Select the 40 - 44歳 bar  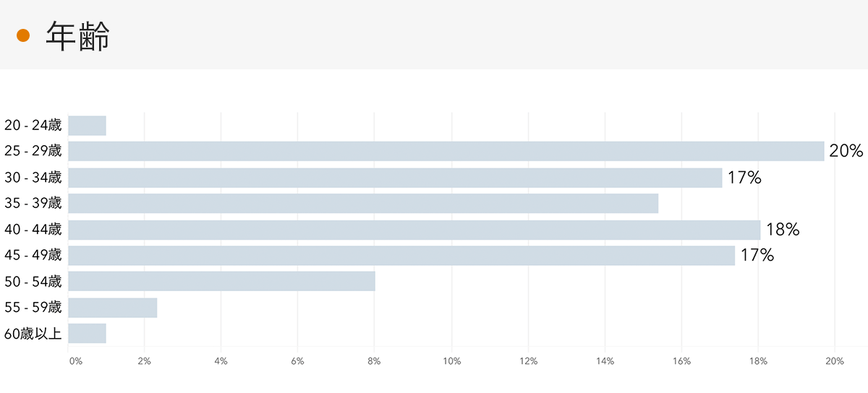point(414,230)
